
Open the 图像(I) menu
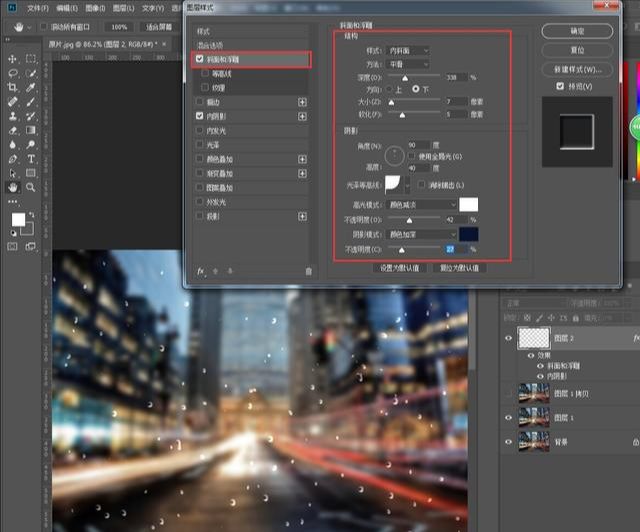(x=95, y=8)
